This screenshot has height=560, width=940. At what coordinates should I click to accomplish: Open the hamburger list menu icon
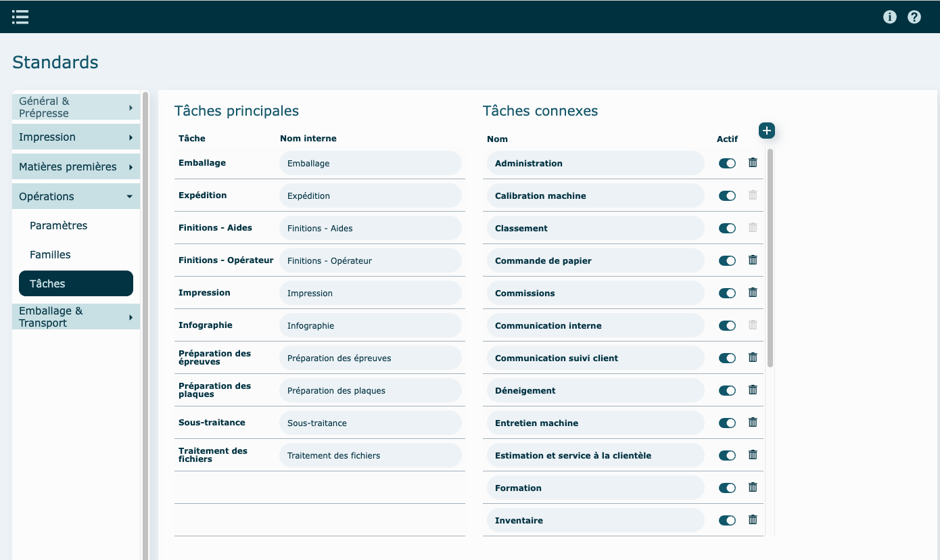click(x=20, y=17)
